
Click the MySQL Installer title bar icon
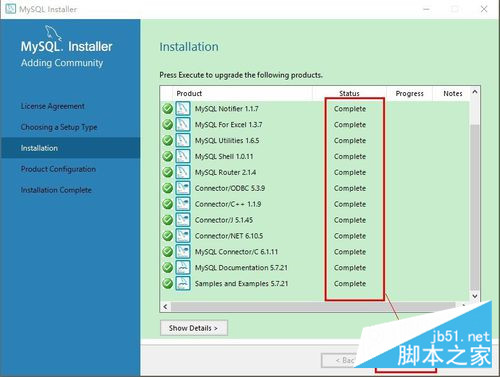click(x=10, y=9)
